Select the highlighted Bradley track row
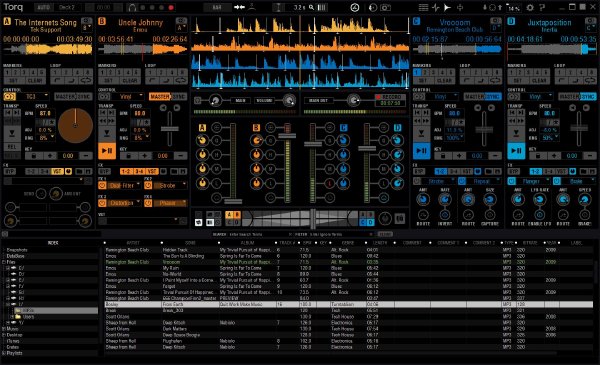Viewport: 600px width, 365px height. pyautogui.click(x=348, y=304)
